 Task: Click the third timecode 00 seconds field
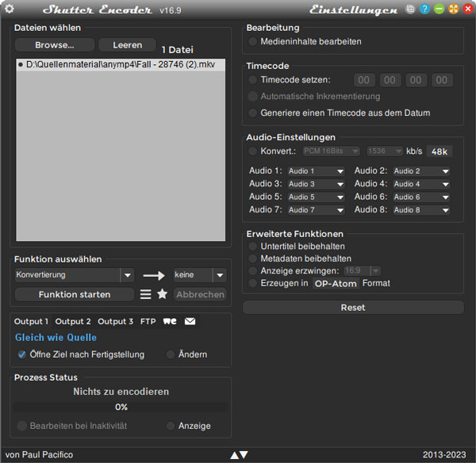416,80
